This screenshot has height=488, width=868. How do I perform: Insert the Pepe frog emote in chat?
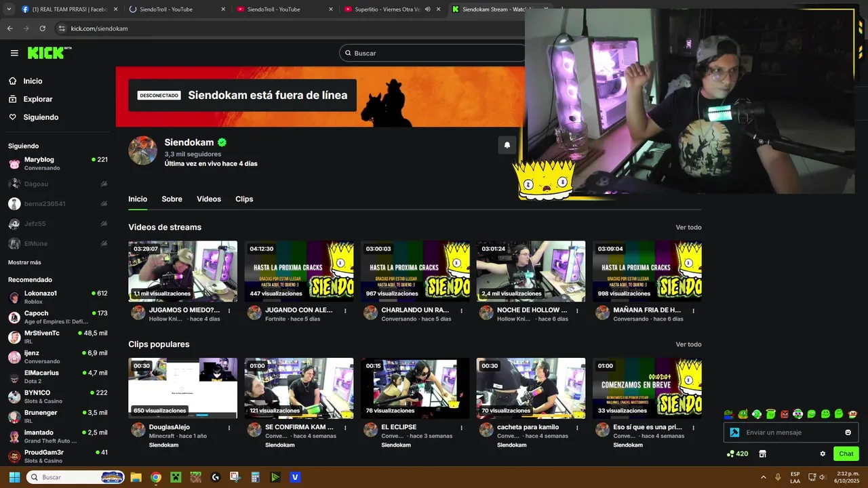click(x=729, y=414)
